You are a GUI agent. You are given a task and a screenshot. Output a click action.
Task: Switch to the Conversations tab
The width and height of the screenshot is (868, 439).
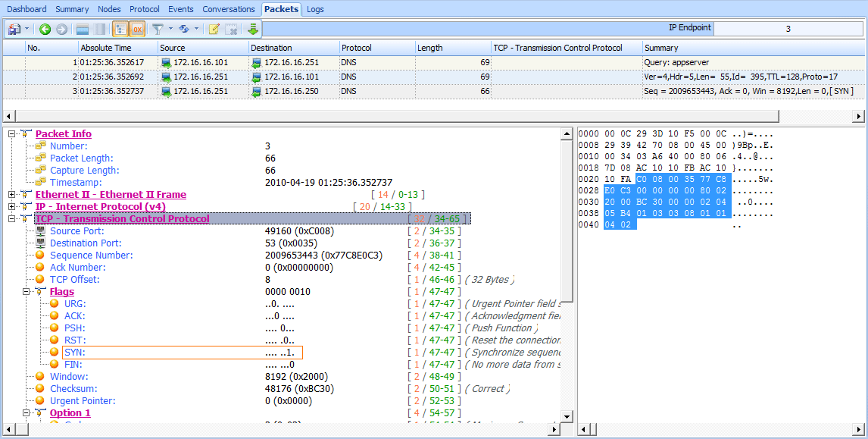point(228,9)
